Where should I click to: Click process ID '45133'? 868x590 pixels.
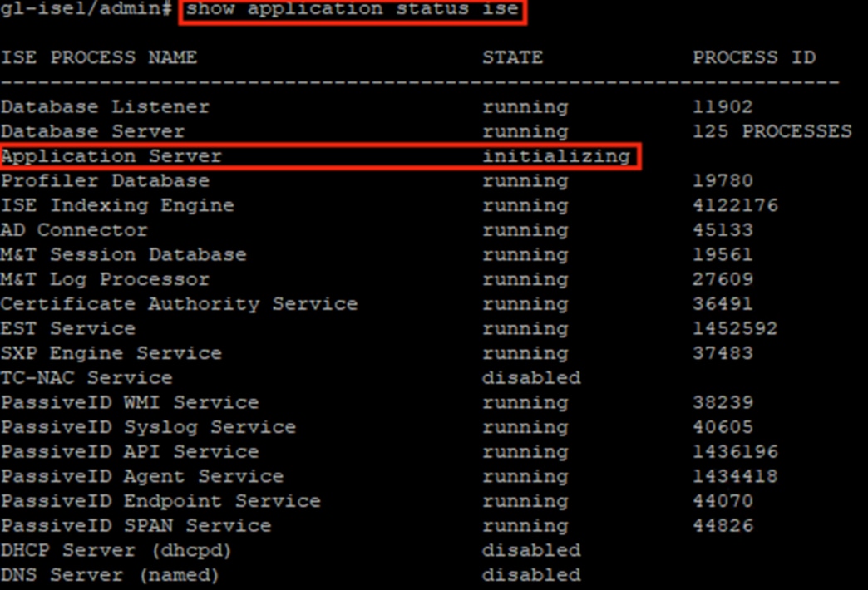click(723, 230)
